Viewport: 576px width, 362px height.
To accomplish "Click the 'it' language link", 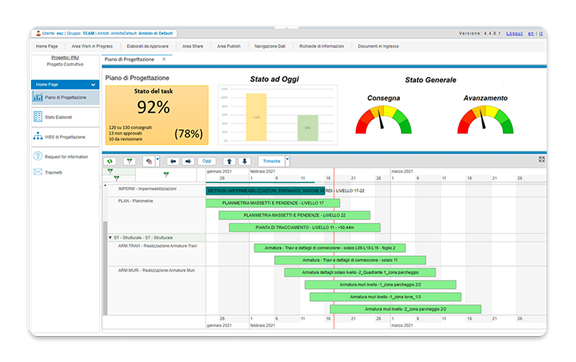I will [x=541, y=33].
